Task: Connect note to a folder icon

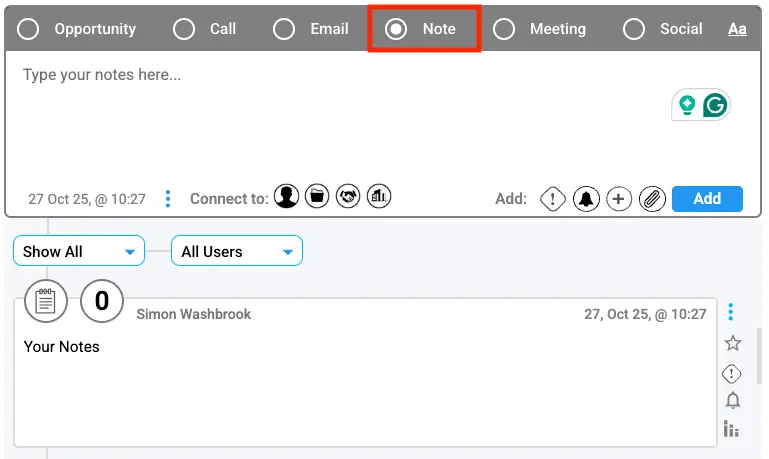Action: [x=317, y=197]
